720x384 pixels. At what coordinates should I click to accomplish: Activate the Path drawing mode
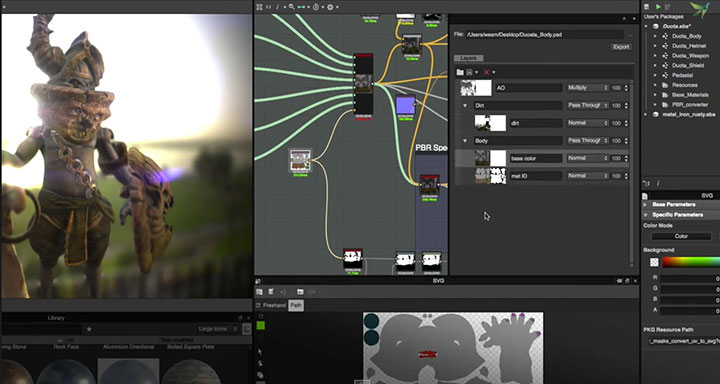(296, 305)
